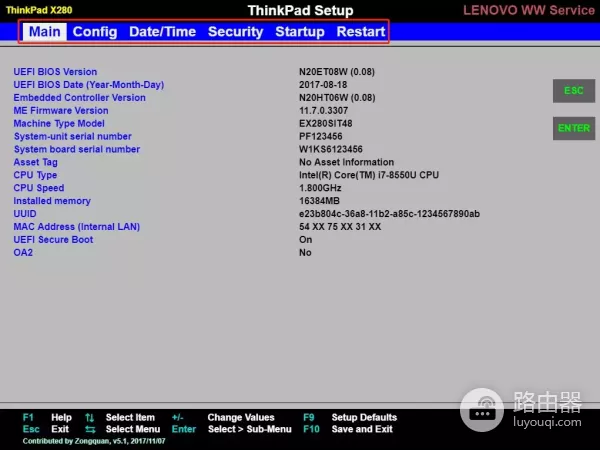
Task: Click the Contributed by Zongquan credit line
Action: (x=94, y=441)
